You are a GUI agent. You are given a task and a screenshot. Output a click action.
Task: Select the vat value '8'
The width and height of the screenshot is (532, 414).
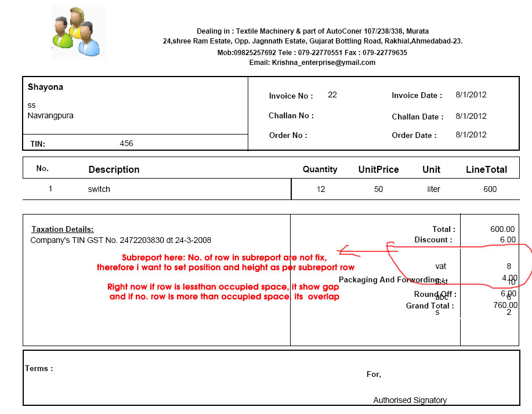coord(509,267)
